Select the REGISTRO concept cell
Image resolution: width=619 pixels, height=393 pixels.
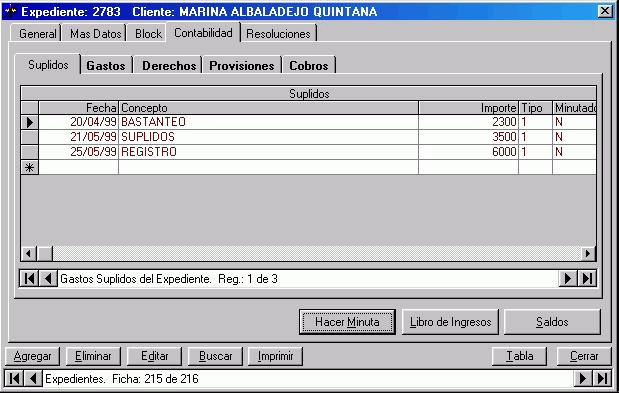pyautogui.click(x=268, y=152)
